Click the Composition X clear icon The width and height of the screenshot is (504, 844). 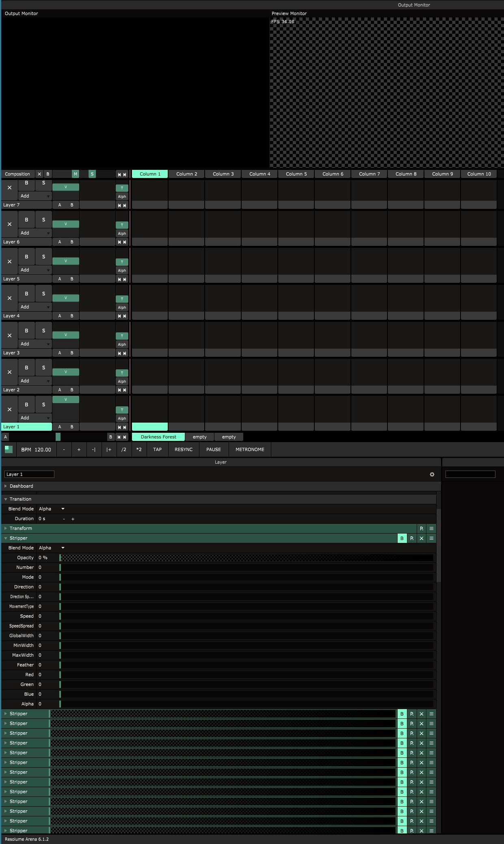[39, 174]
